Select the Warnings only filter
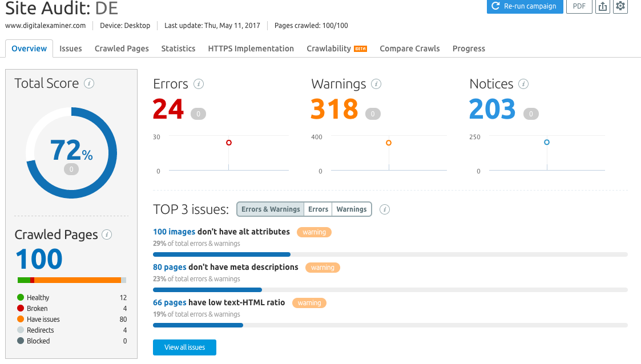 pos(352,209)
